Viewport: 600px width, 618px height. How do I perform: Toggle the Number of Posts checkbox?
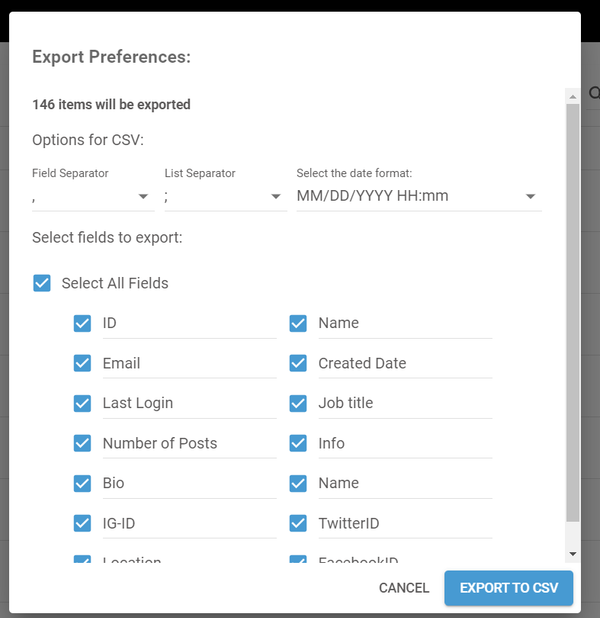pos(82,443)
